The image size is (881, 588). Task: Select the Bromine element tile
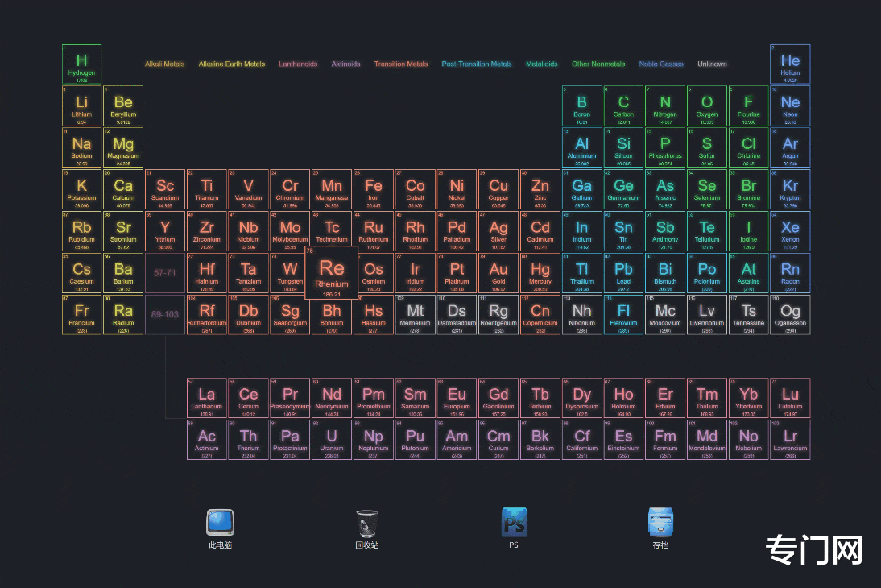click(x=748, y=189)
